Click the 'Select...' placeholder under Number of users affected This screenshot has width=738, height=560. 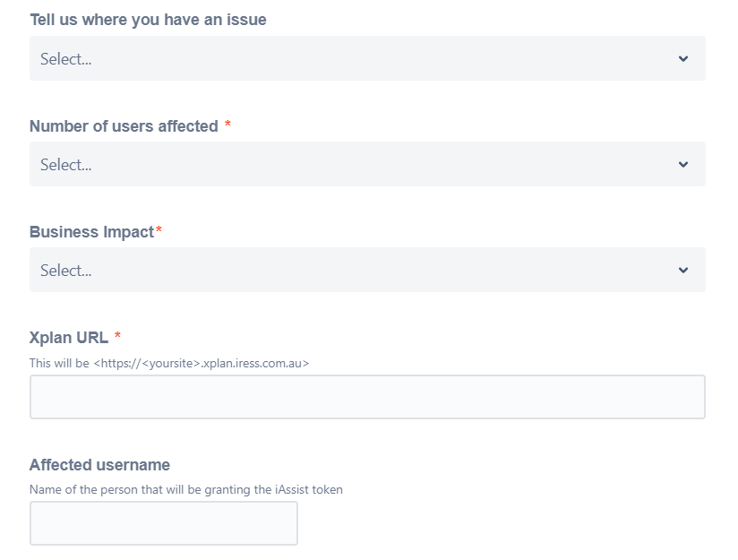tap(66, 165)
